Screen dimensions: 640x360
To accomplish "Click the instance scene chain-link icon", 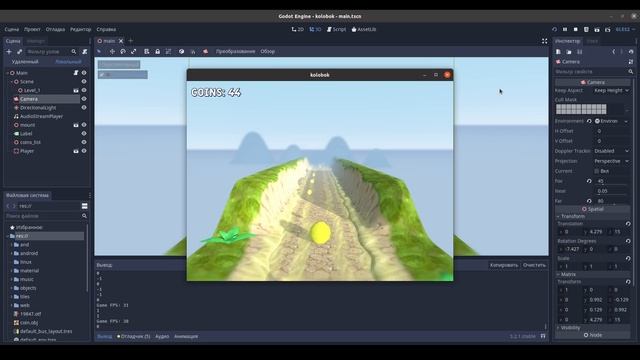I will pyautogui.click(x=19, y=52).
